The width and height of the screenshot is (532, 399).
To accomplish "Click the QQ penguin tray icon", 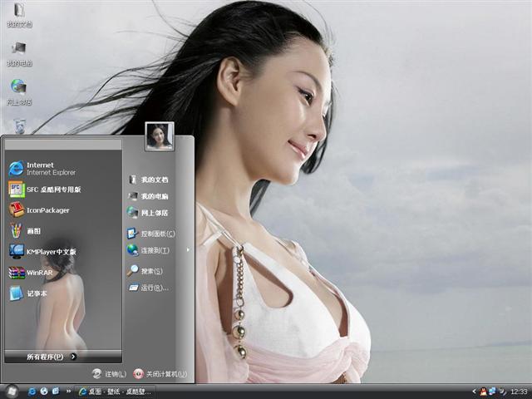I will tap(483, 392).
